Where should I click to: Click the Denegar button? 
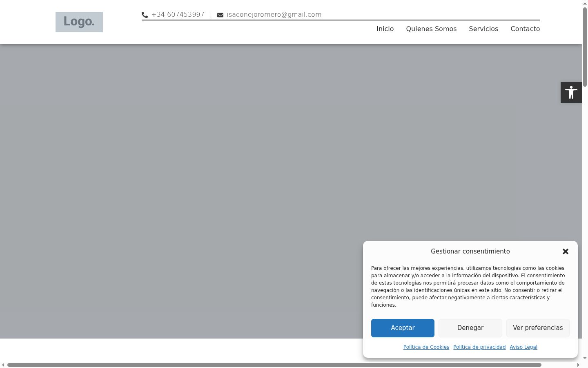click(x=470, y=328)
